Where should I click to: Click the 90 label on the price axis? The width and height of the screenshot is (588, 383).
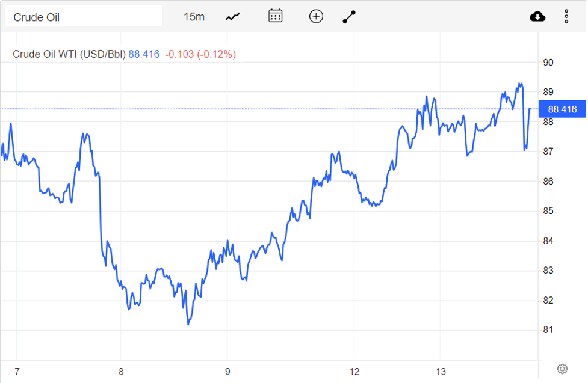(x=548, y=63)
